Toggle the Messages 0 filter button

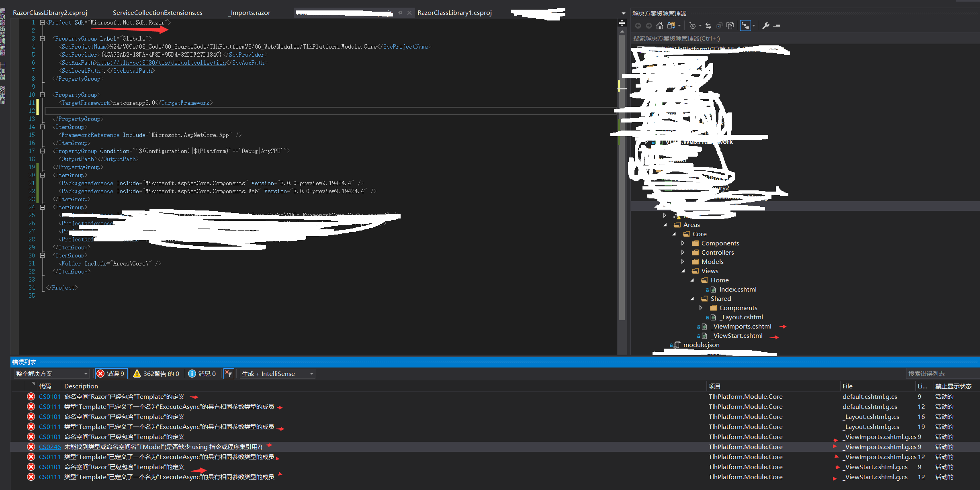[x=202, y=374]
